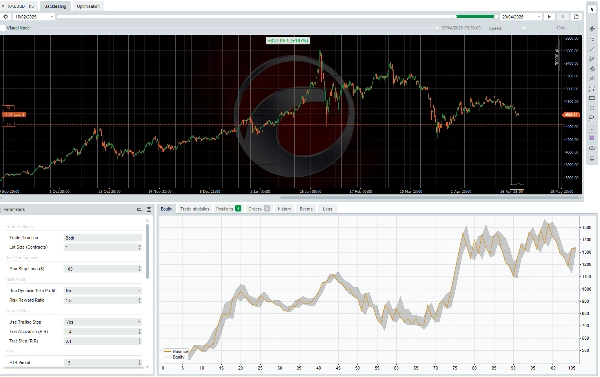Open the Trade Direction dropdown set to Both
Screen dimensions: 600x377
tap(103, 238)
